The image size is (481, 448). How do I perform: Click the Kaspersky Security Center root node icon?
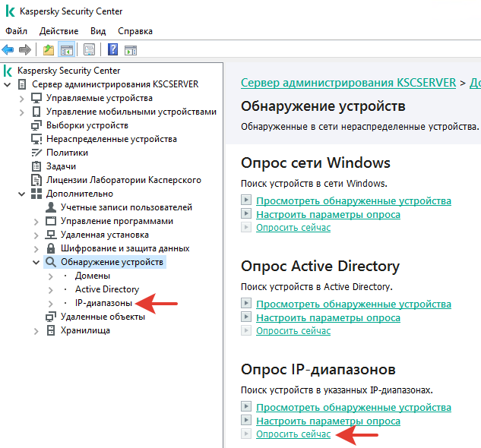pos(8,71)
